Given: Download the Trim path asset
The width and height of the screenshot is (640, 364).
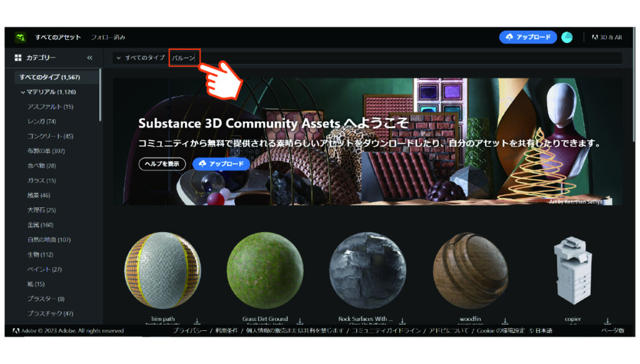Looking at the screenshot, I should [x=197, y=322].
